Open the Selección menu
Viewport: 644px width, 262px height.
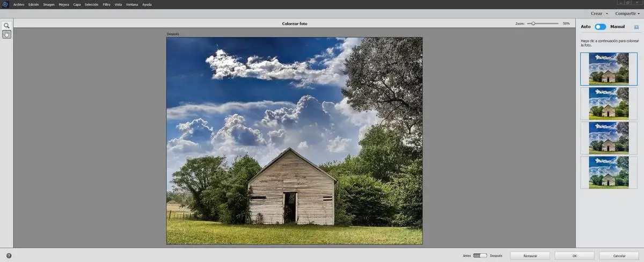tap(92, 4)
